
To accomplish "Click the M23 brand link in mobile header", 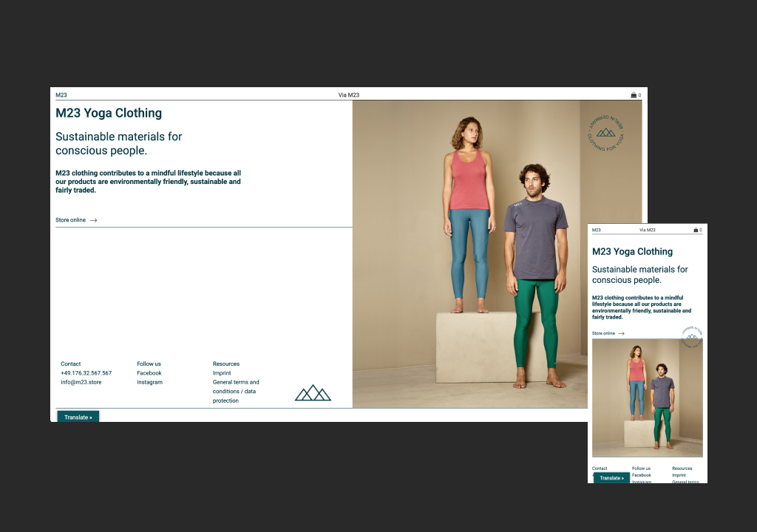I will [597, 230].
